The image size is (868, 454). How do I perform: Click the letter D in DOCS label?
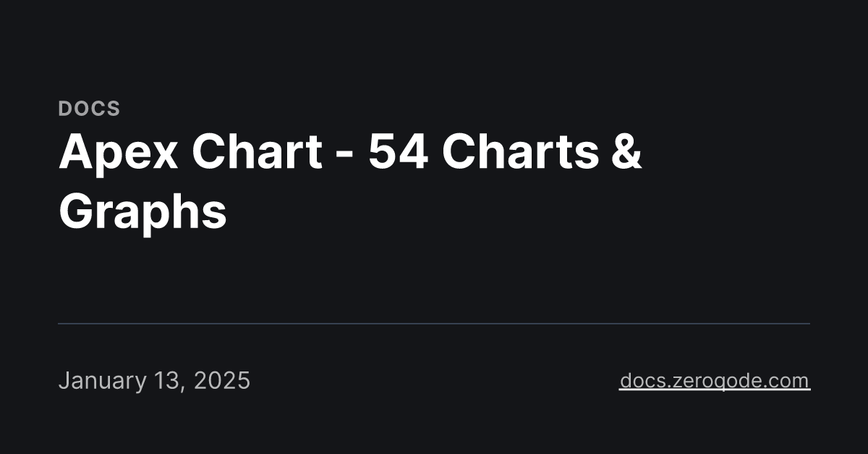64,109
